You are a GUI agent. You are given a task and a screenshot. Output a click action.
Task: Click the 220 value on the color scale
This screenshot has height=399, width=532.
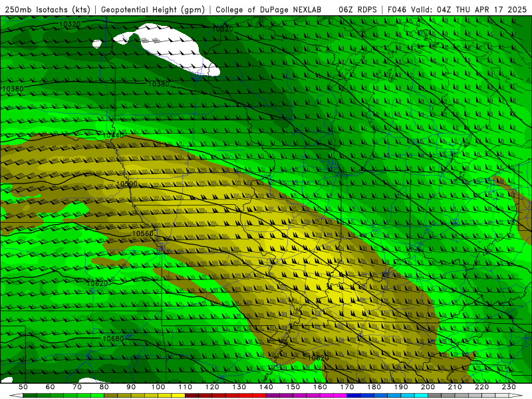481,387
